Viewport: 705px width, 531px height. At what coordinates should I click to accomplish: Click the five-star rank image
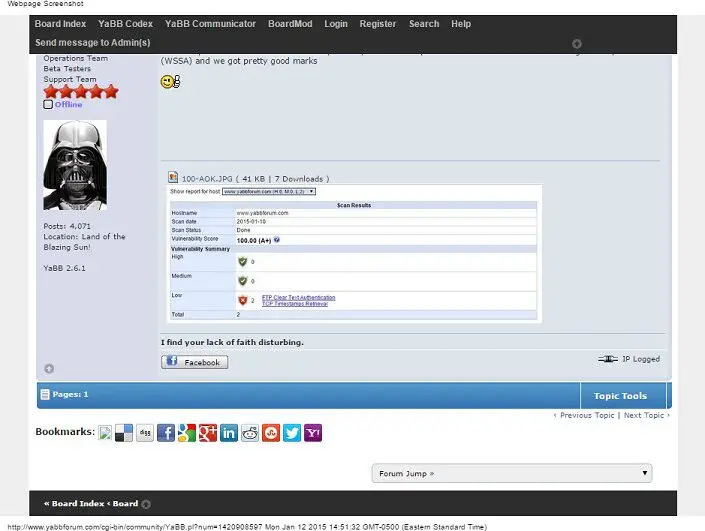point(81,92)
